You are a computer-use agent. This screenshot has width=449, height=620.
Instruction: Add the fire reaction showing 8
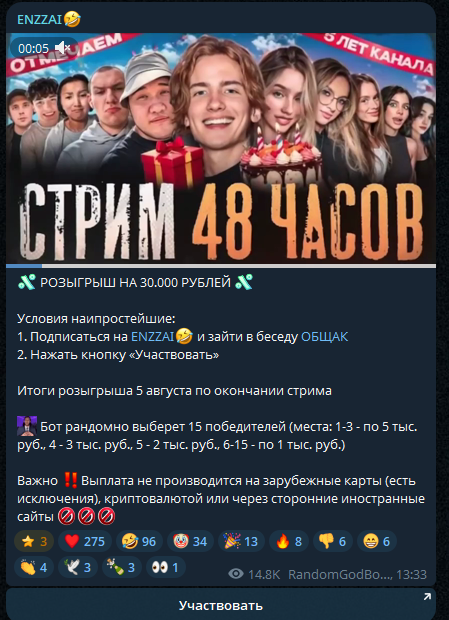(289, 541)
